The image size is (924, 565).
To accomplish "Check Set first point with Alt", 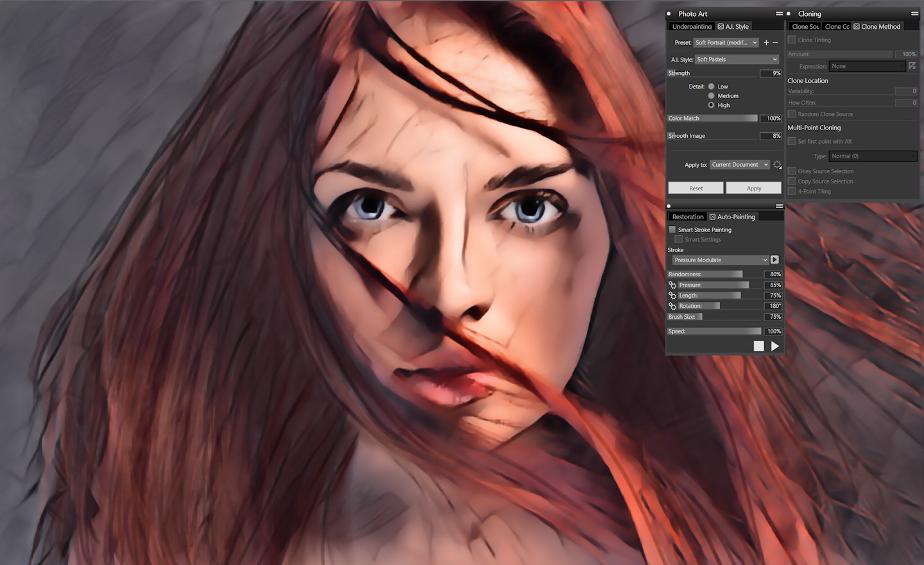I will pos(792,141).
